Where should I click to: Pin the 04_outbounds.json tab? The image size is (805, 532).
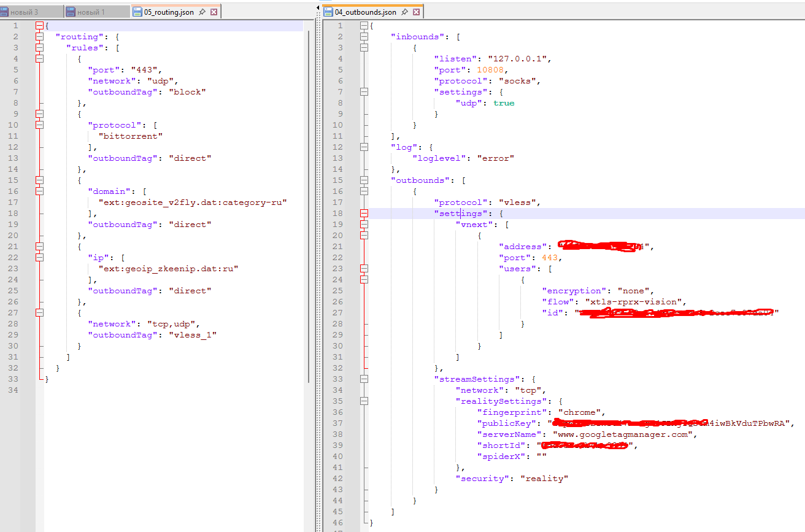[x=405, y=12]
